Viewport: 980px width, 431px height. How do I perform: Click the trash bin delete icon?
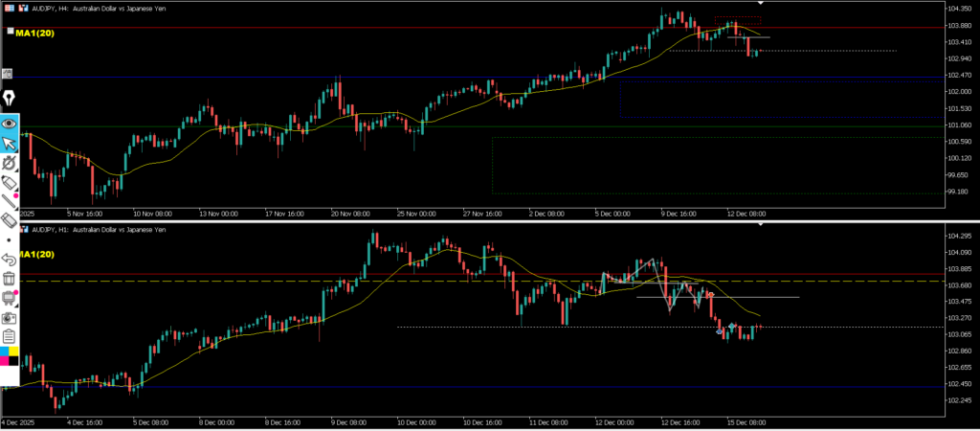(x=10, y=279)
